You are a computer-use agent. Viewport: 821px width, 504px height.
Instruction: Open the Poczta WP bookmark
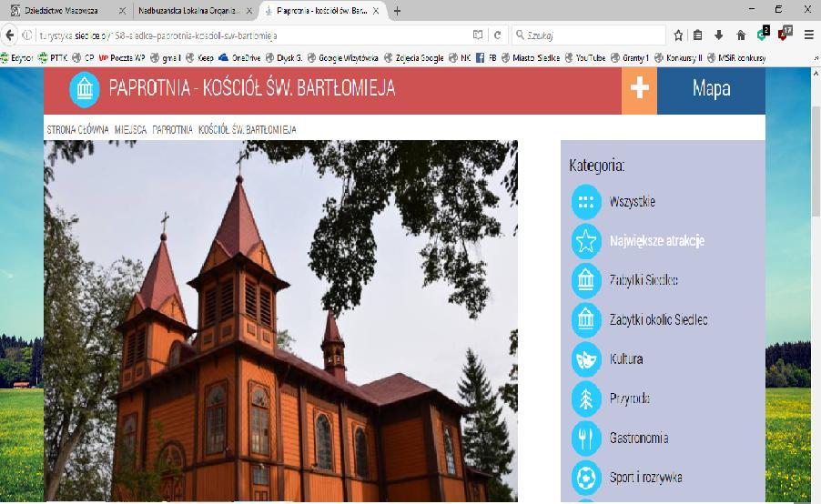[121, 57]
